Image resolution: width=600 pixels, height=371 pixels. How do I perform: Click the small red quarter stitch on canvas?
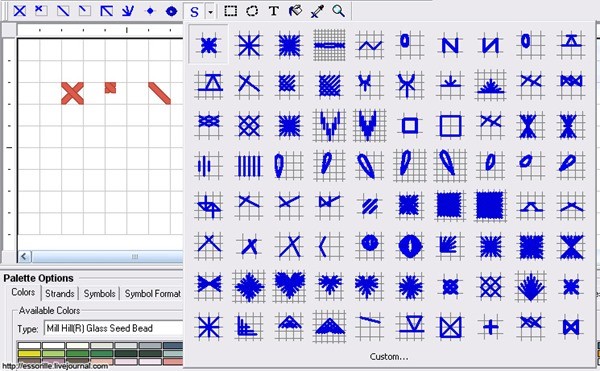[110, 88]
